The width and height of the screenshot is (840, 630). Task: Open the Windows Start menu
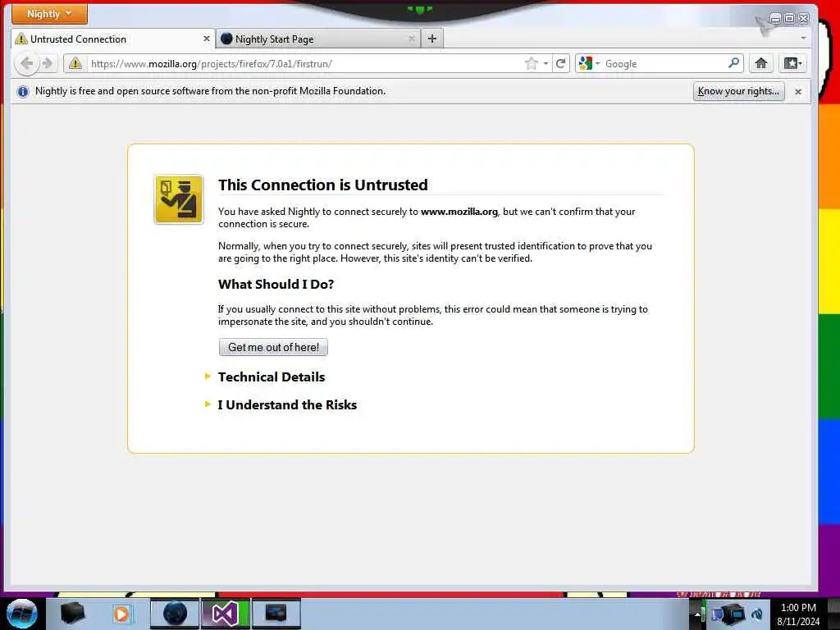click(x=21, y=614)
